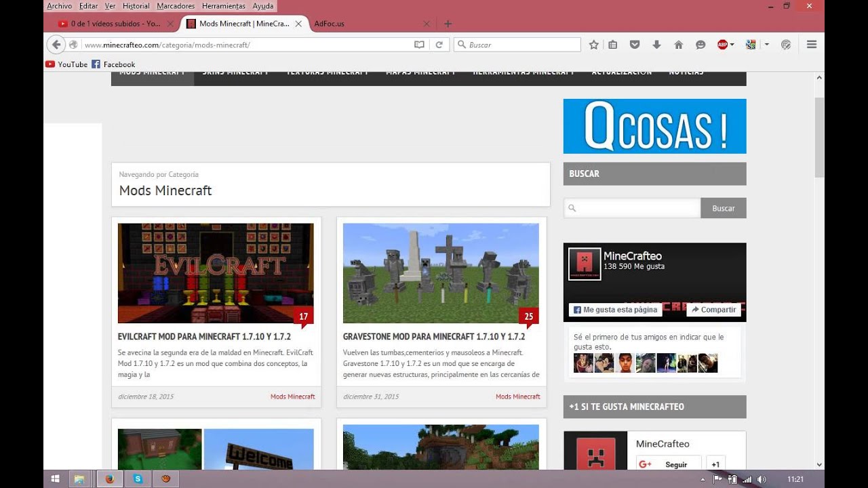This screenshot has width=868, height=488.
Task: Click the Firefox Buscar search box
Action: tap(517, 45)
